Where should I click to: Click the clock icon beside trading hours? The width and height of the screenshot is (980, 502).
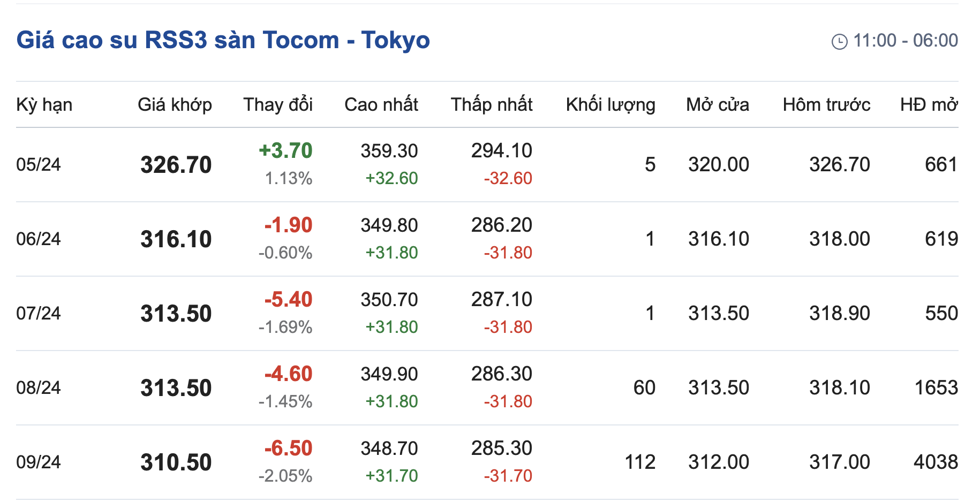[x=839, y=41]
